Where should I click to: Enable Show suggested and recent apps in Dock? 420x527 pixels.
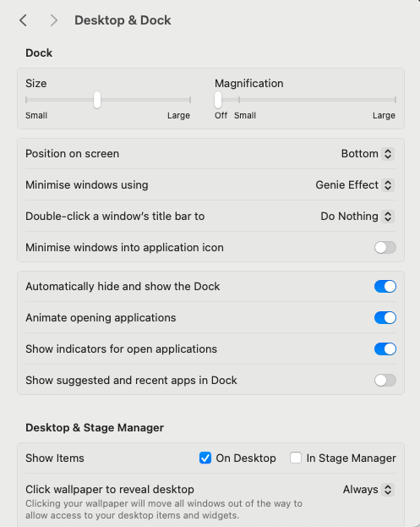[x=385, y=381]
